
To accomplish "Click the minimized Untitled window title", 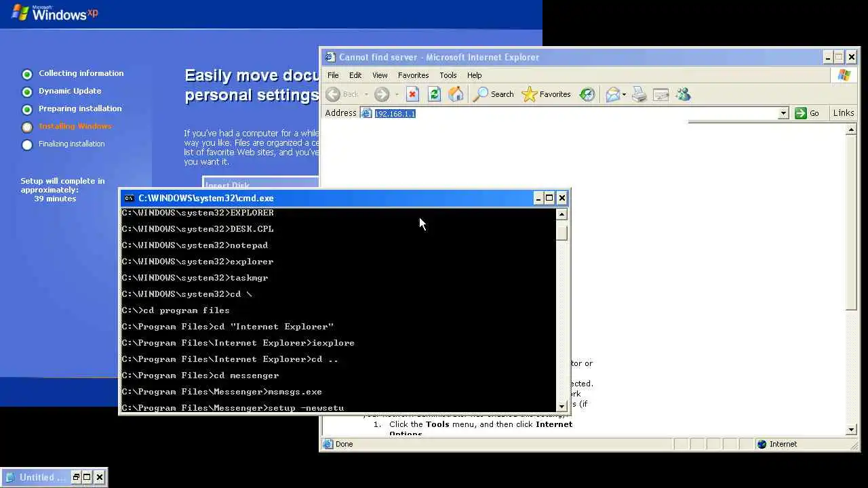I will pos(42,477).
